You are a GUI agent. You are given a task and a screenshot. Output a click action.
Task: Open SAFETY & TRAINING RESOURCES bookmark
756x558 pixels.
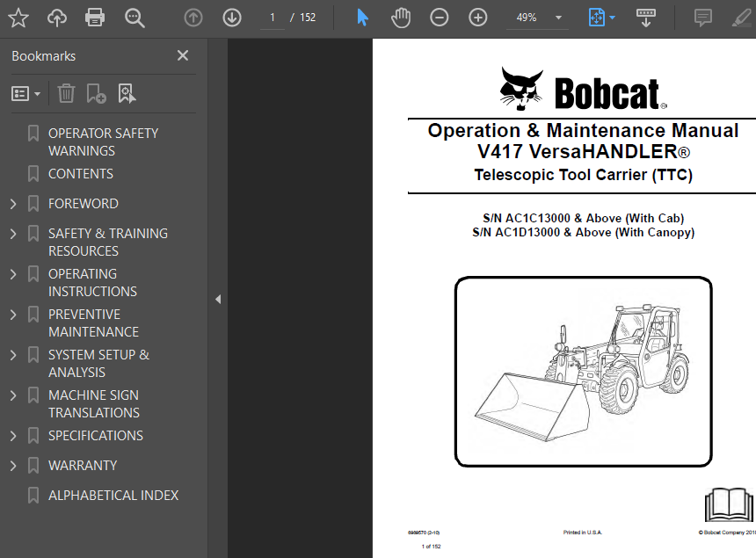pyautogui.click(x=107, y=242)
